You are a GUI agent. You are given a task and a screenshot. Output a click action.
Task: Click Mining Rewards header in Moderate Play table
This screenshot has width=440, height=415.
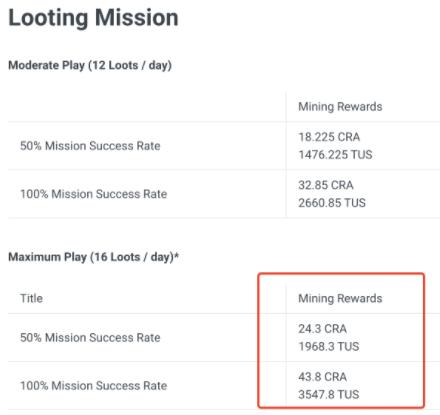pyautogui.click(x=340, y=107)
